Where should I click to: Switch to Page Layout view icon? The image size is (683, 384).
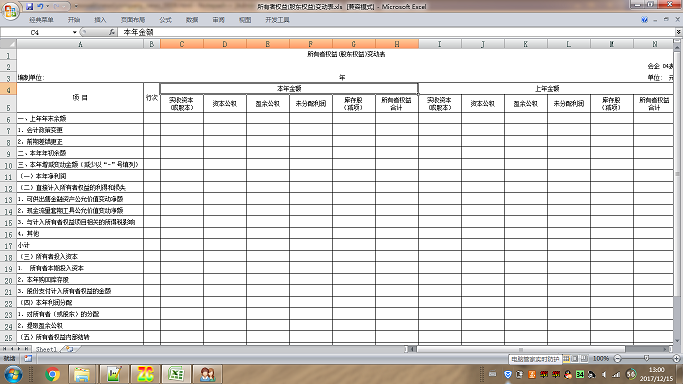point(575,359)
